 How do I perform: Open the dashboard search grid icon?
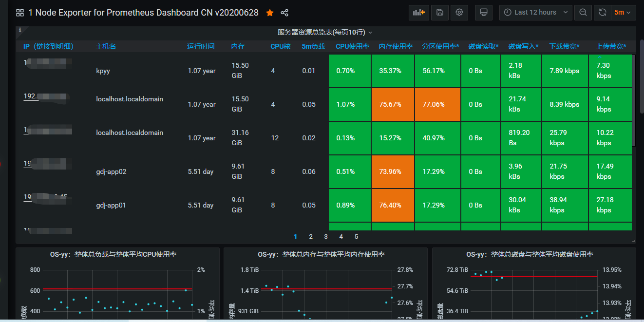20,13
